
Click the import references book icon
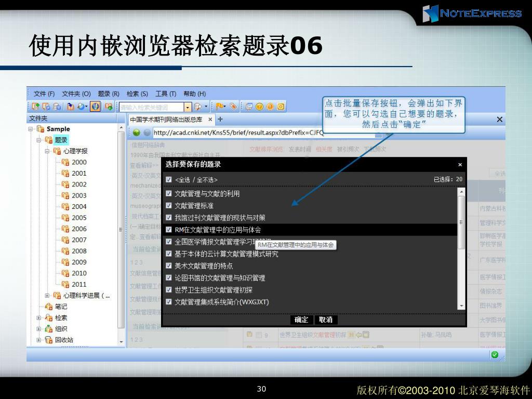point(70,107)
